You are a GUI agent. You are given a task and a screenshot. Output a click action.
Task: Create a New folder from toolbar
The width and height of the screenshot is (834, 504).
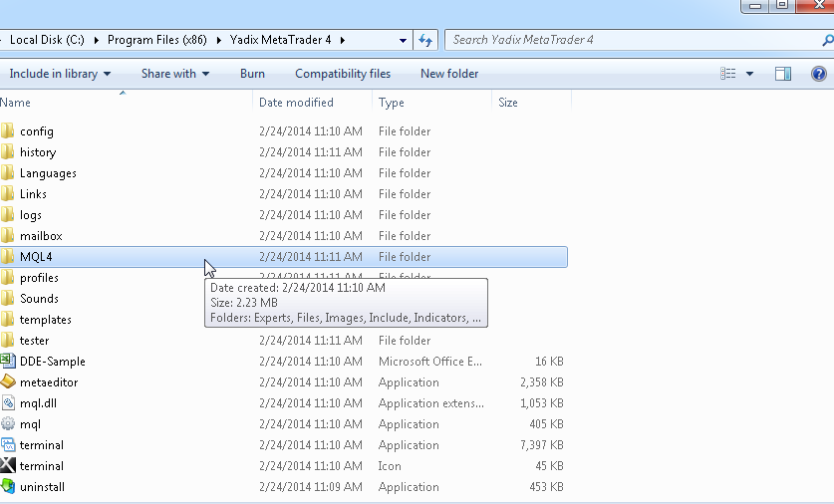[x=449, y=74]
